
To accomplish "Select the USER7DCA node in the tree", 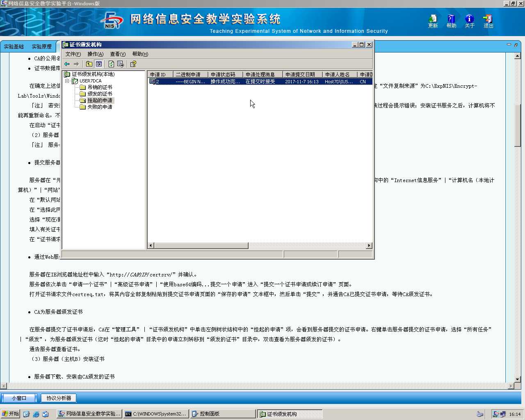I will (90, 81).
